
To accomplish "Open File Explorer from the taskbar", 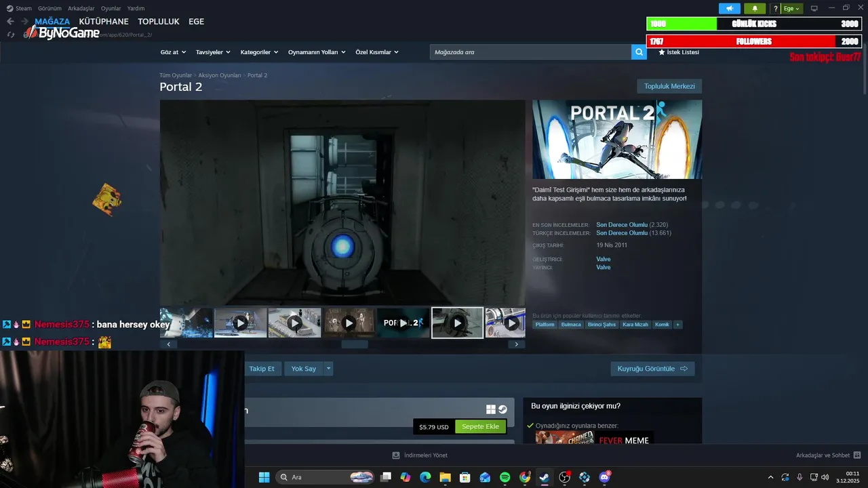I will tap(445, 477).
